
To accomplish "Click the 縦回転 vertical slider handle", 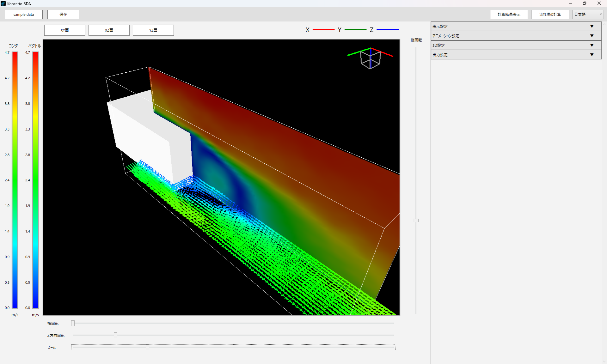I will [416, 220].
